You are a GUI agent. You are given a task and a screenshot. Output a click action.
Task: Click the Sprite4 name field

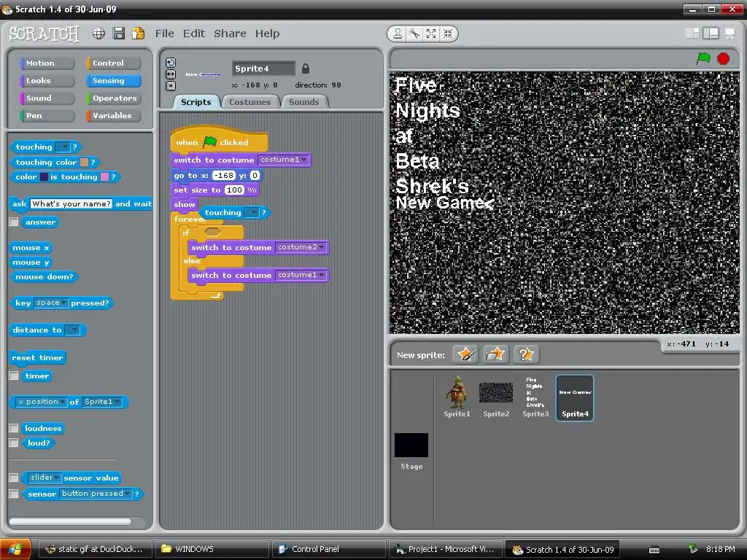pyautogui.click(x=263, y=69)
